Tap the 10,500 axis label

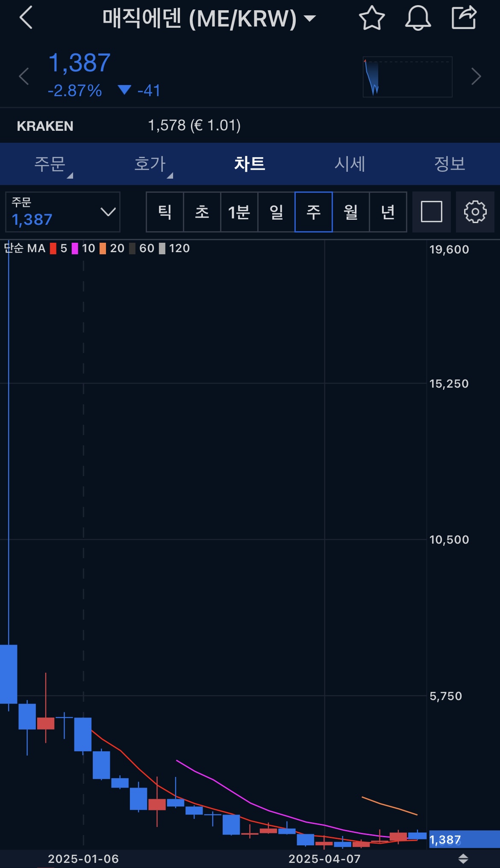(449, 540)
